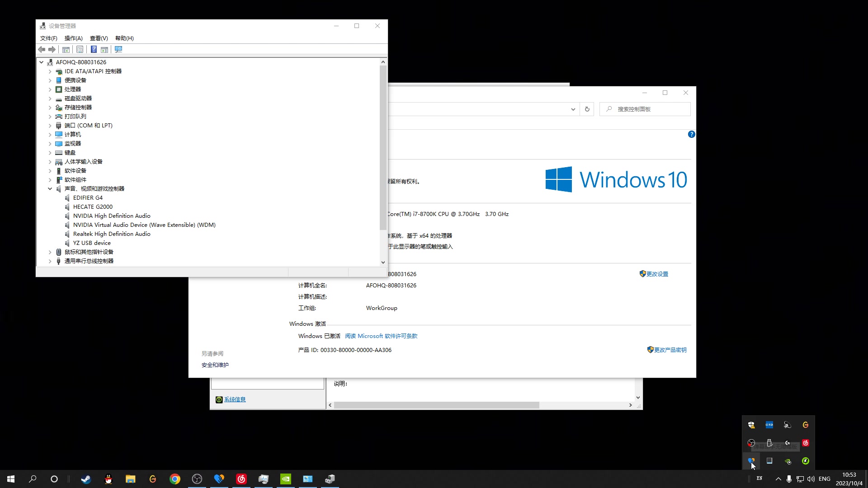Click the show/hide action pane toolbar icon

[x=104, y=49]
